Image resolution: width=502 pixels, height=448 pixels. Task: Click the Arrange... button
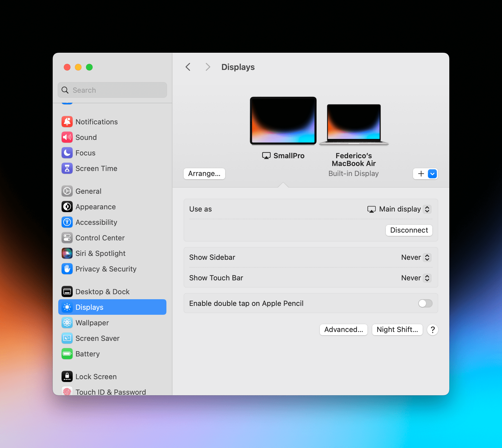tap(204, 174)
